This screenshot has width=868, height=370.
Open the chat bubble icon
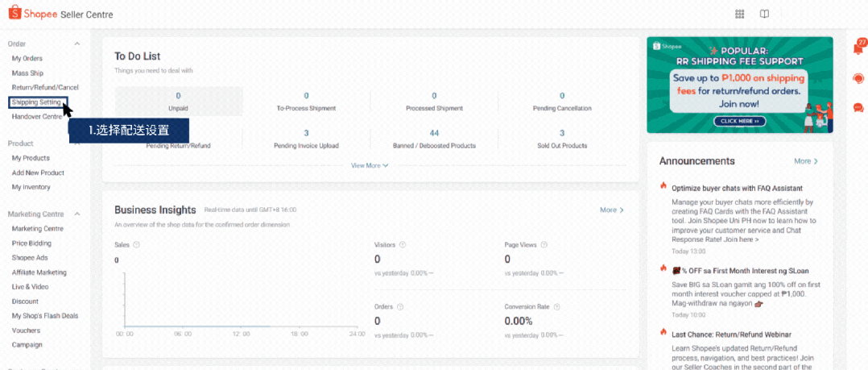pyautogui.click(x=858, y=107)
